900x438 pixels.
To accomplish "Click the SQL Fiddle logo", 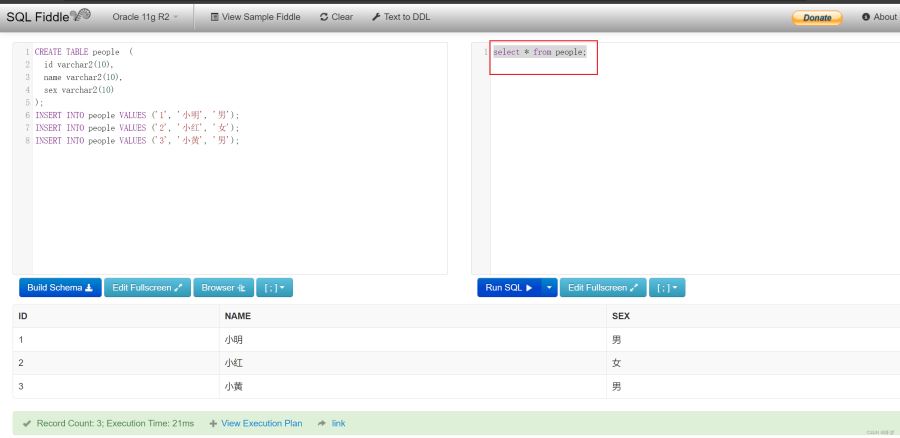I will point(48,17).
